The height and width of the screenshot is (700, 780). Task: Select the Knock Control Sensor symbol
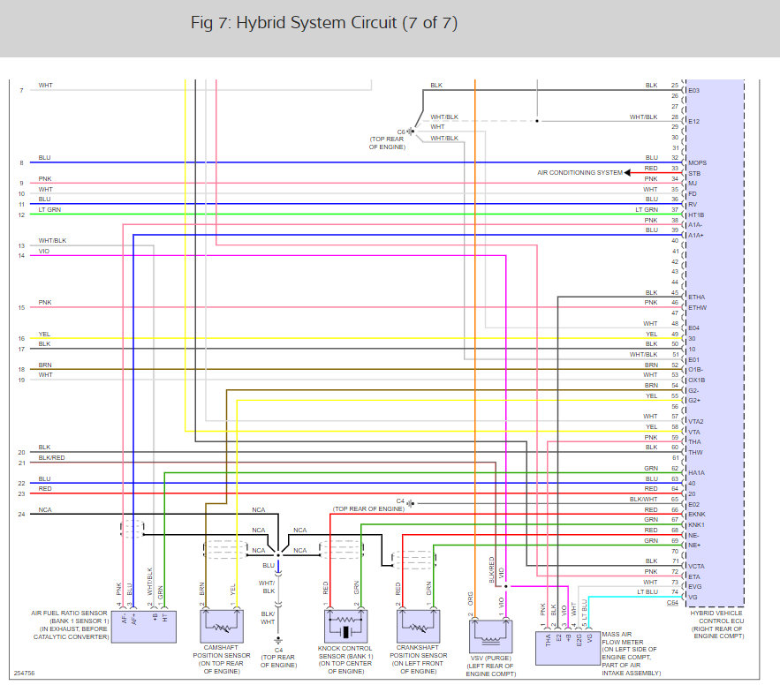(x=345, y=627)
